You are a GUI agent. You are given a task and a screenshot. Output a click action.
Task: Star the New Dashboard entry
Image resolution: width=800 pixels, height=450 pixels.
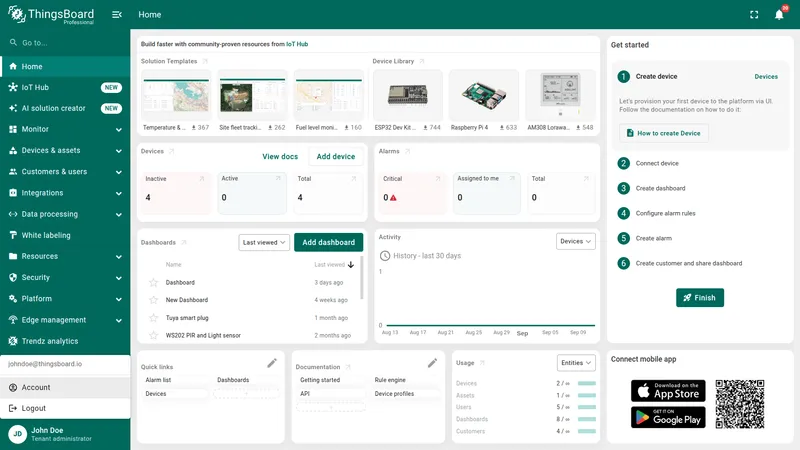pos(153,300)
